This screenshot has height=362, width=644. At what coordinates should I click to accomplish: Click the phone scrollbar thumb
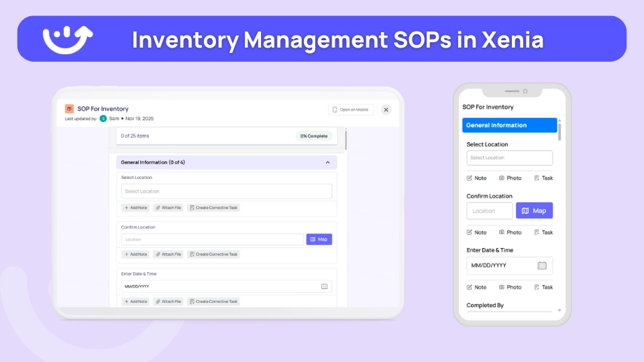[559, 132]
